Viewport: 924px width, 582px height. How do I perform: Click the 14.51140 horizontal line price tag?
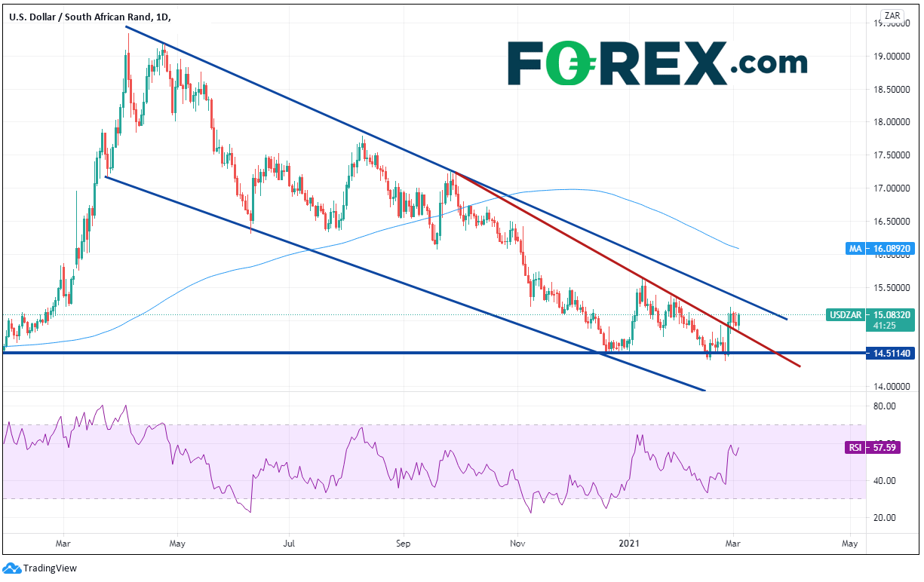[889, 353]
